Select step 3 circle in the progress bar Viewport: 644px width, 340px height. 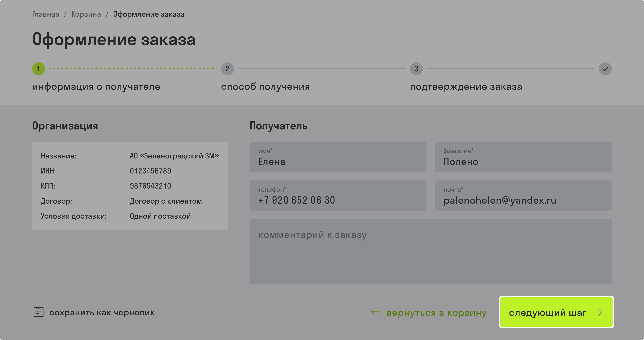tap(416, 68)
